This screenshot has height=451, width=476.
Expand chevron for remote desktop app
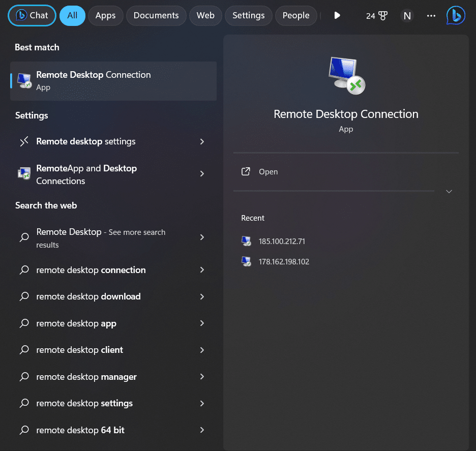click(x=202, y=323)
